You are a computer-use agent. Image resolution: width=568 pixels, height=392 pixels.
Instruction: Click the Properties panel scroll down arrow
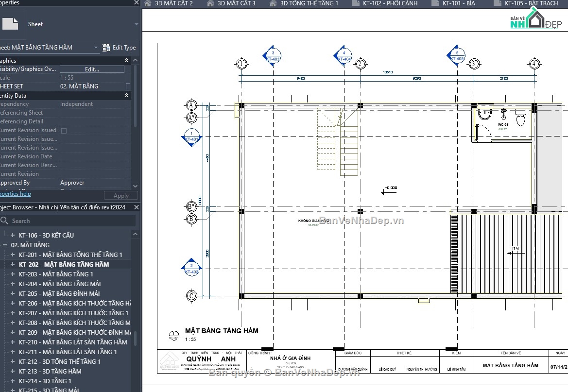pos(136,186)
